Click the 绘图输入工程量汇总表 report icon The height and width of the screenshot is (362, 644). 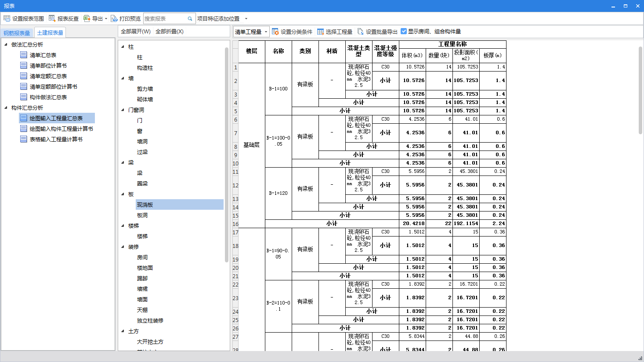point(24,118)
